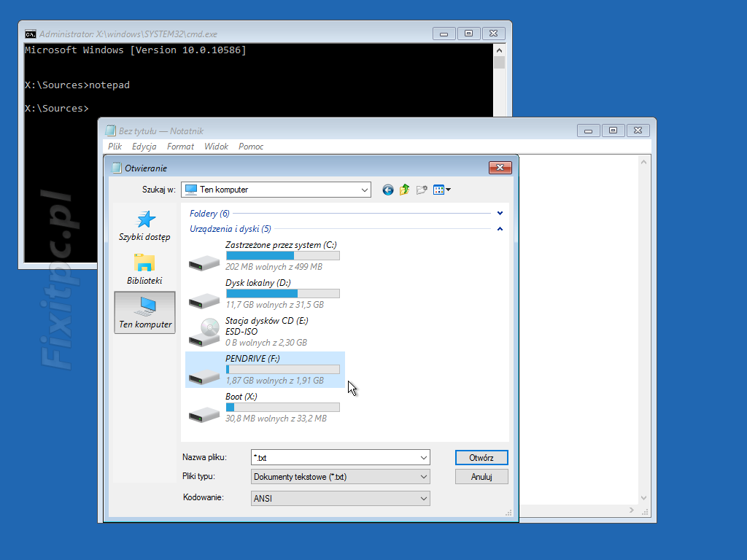This screenshot has height=560, width=747.
Task: Open the Pliki typu dropdown
Action: tap(340, 477)
